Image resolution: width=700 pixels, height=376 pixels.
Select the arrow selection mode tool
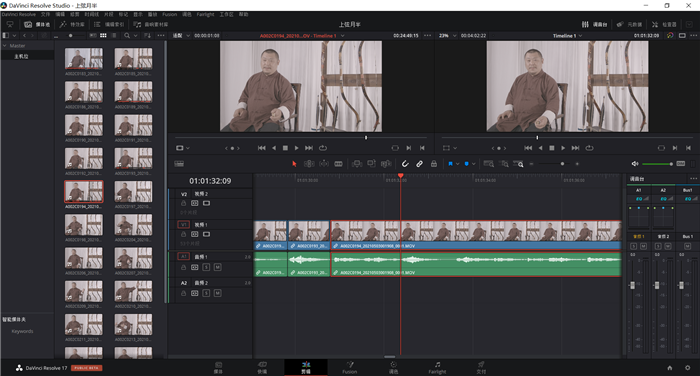point(294,164)
